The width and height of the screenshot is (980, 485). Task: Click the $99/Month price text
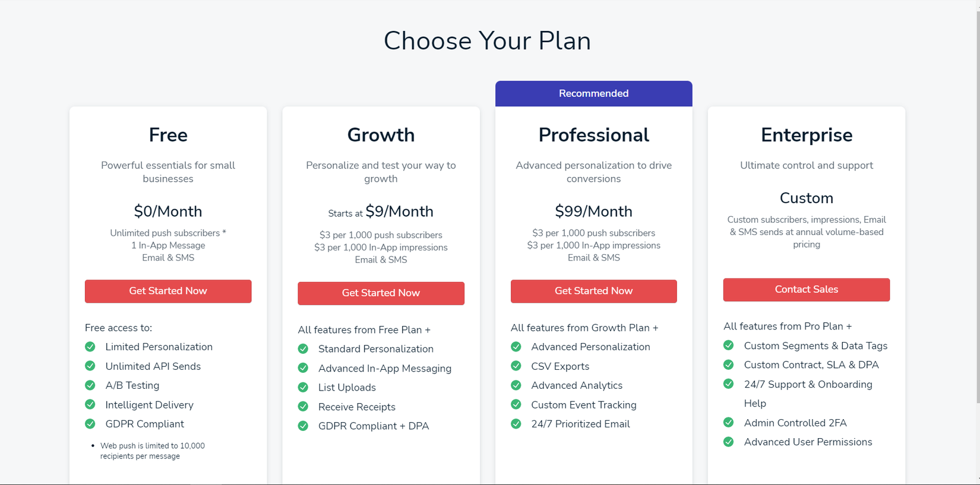click(593, 211)
